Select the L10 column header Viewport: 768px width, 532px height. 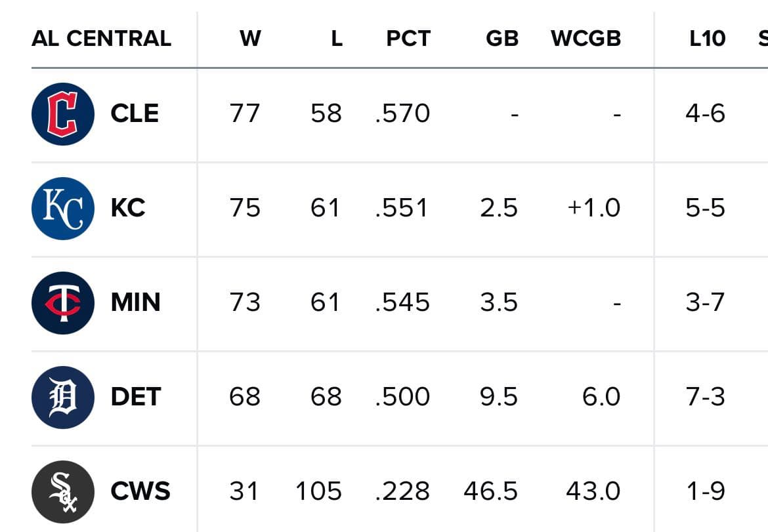pos(707,39)
